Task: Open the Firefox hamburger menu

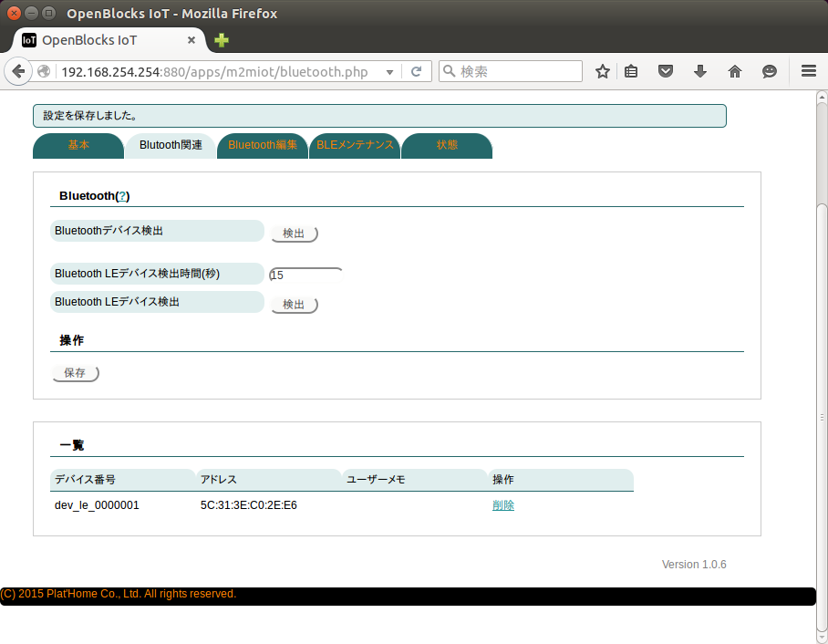Action: (x=809, y=71)
